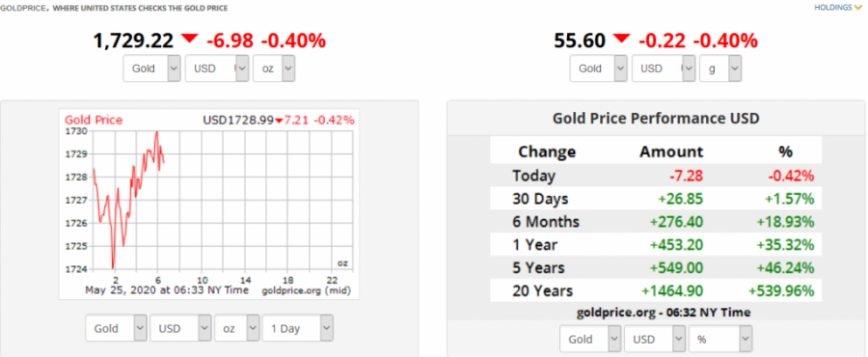Image resolution: width=868 pixels, height=357 pixels.
Task: Open the USD currency dropdown under the 55.60 price
Action: [x=664, y=69]
